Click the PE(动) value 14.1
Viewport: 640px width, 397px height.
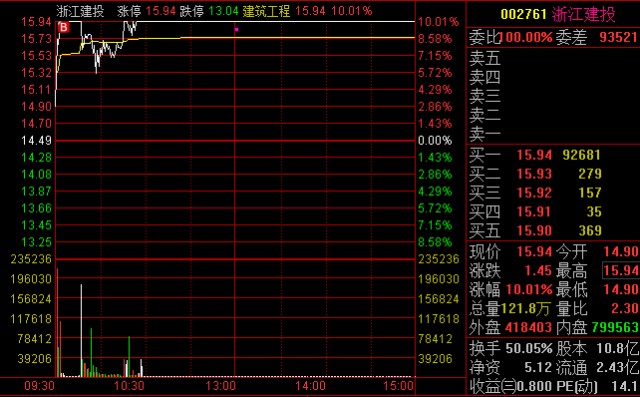(x=624, y=386)
